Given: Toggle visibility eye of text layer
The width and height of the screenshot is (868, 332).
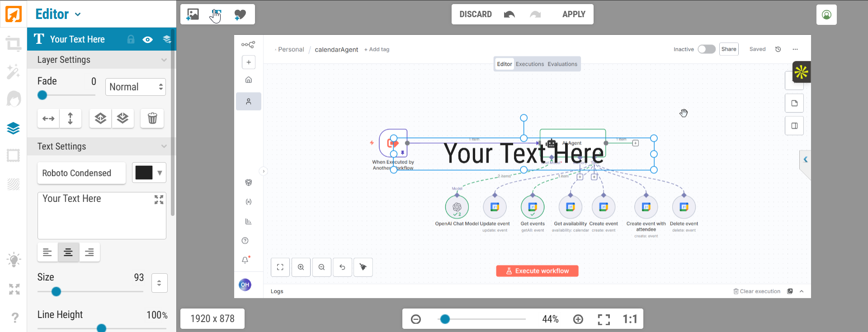Looking at the screenshot, I should pos(147,40).
